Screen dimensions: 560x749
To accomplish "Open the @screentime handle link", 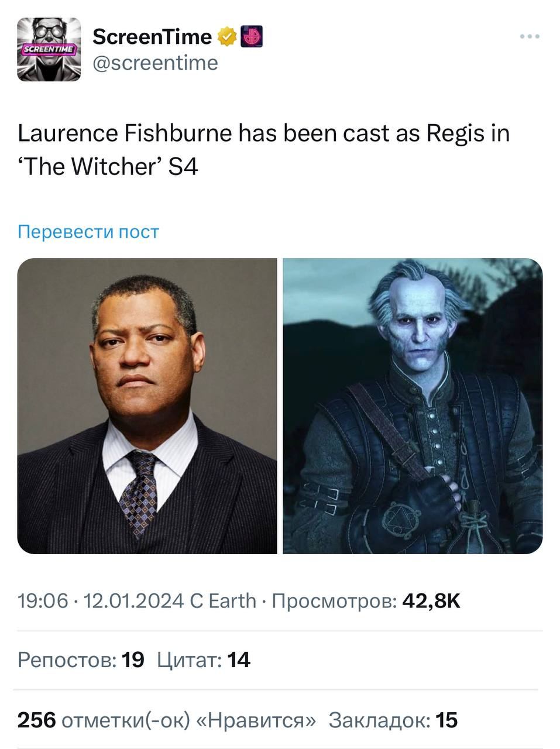I will click(x=155, y=63).
